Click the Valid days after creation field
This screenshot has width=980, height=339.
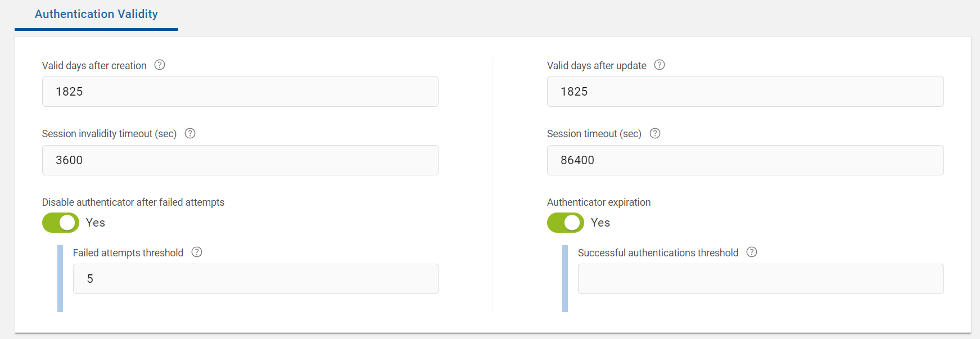click(x=240, y=92)
